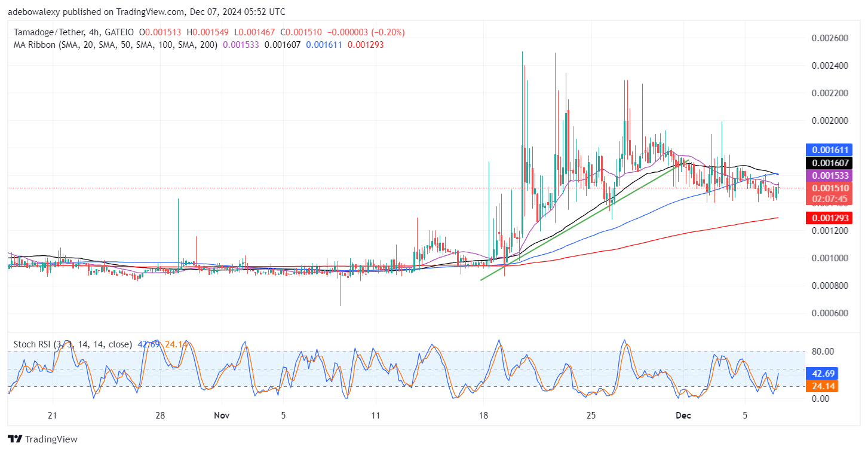The height and width of the screenshot is (452, 868).
Task: Click the high value H0.001549
Action: [x=206, y=32]
